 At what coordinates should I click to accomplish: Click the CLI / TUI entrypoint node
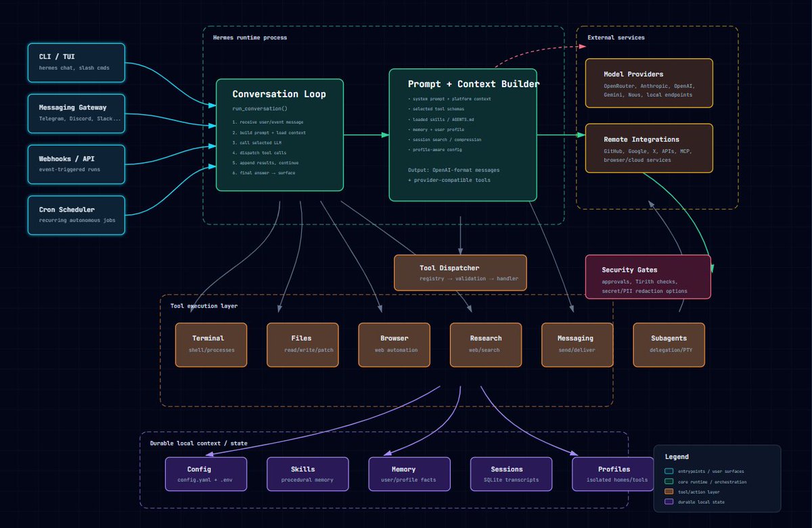coord(76,63)
